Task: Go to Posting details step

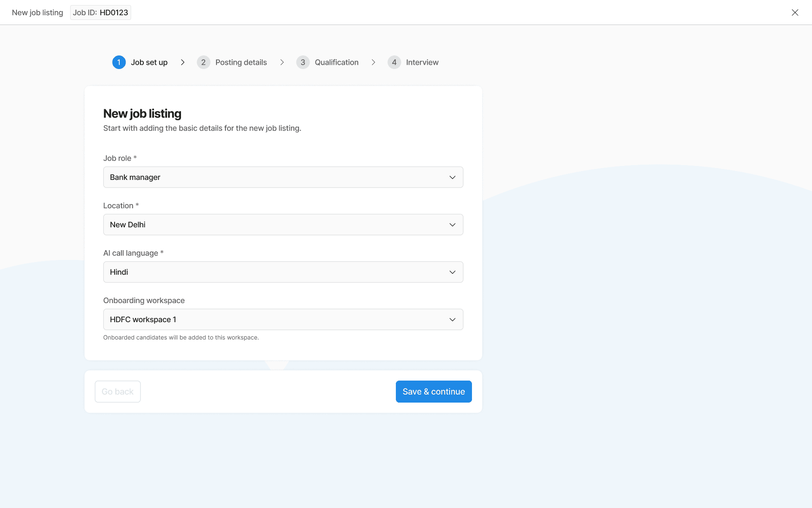Action: click(x=241, y=62)
